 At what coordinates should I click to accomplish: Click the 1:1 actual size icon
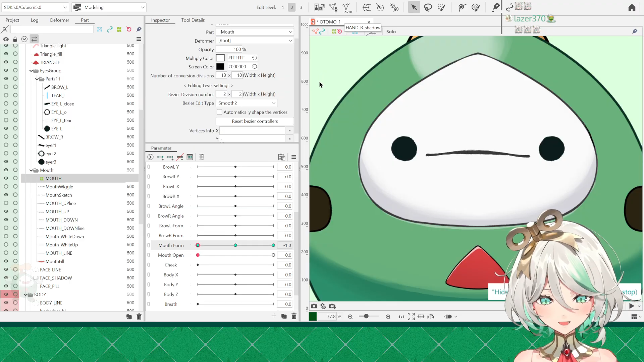tap(401, 316)
